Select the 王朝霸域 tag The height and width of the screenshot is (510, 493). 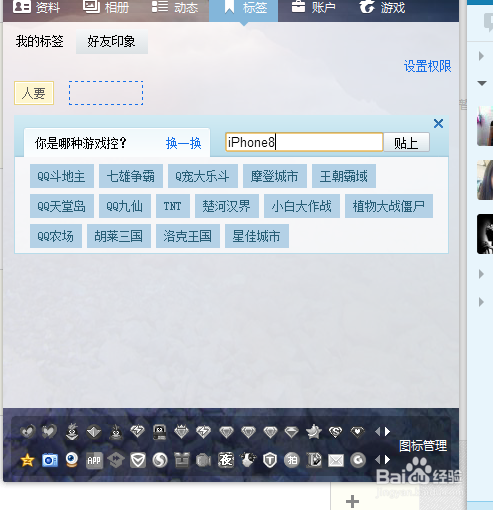tap(344, 176)
